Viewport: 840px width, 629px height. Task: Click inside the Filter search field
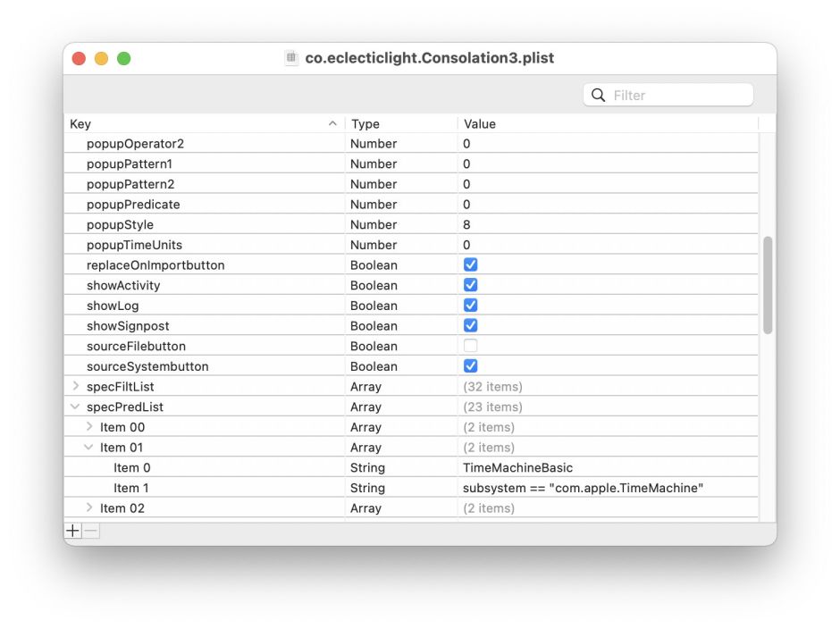pyautogui.click(x=670, y=94)
